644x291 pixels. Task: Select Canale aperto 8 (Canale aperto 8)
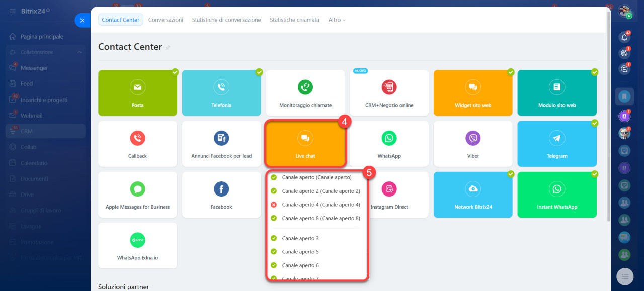tap(317, 218)
